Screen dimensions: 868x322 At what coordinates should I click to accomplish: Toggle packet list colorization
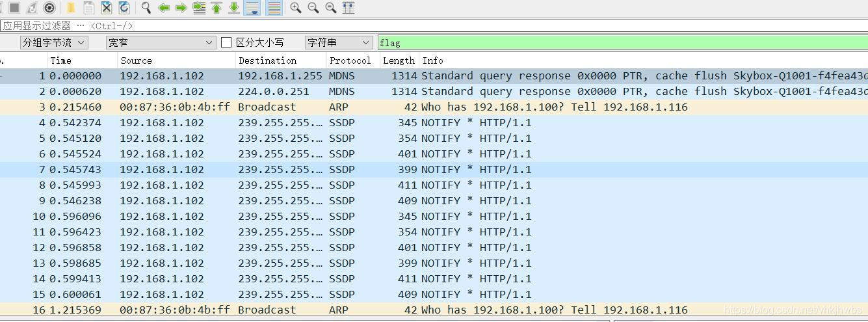pos(274,8)
